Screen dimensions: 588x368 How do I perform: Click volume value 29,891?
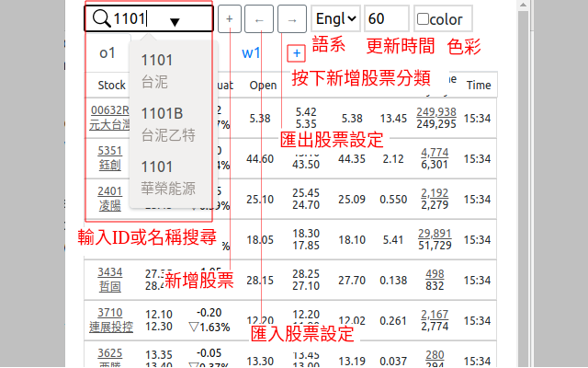pos(435,234)
